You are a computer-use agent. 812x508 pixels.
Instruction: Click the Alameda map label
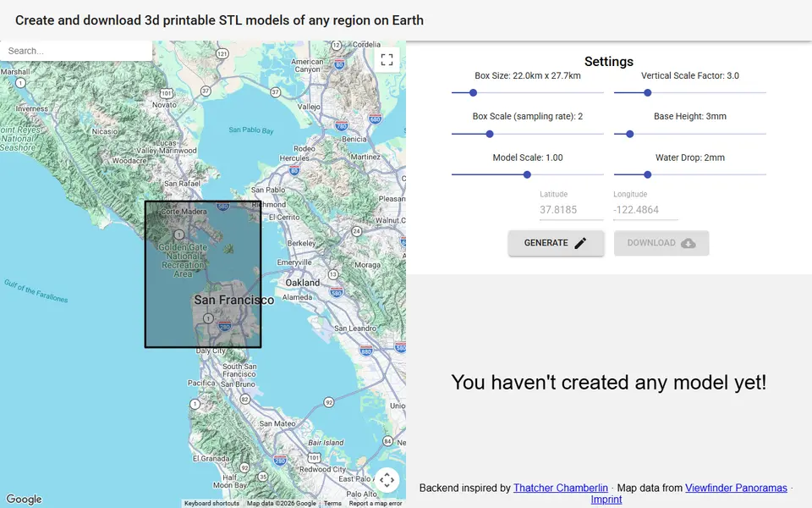pyautogui.click(x=297, y=297)
